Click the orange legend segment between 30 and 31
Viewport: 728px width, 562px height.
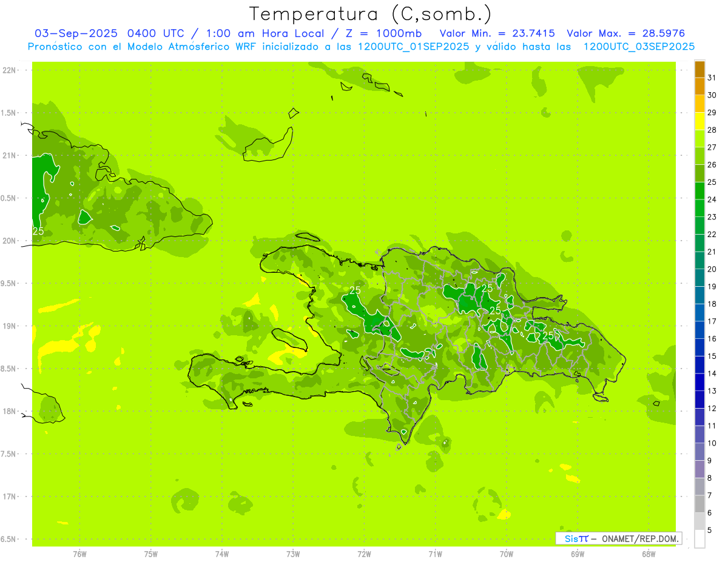click(699, 87)
